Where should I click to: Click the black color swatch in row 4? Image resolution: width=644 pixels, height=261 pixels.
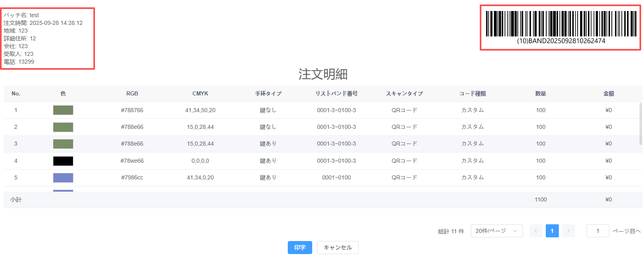point(63,161)
